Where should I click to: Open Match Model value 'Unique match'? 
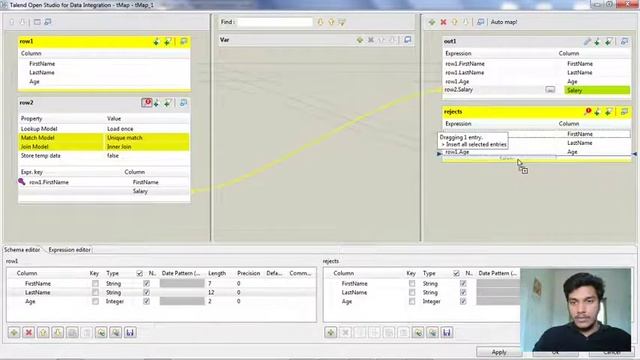pos(125,138)
